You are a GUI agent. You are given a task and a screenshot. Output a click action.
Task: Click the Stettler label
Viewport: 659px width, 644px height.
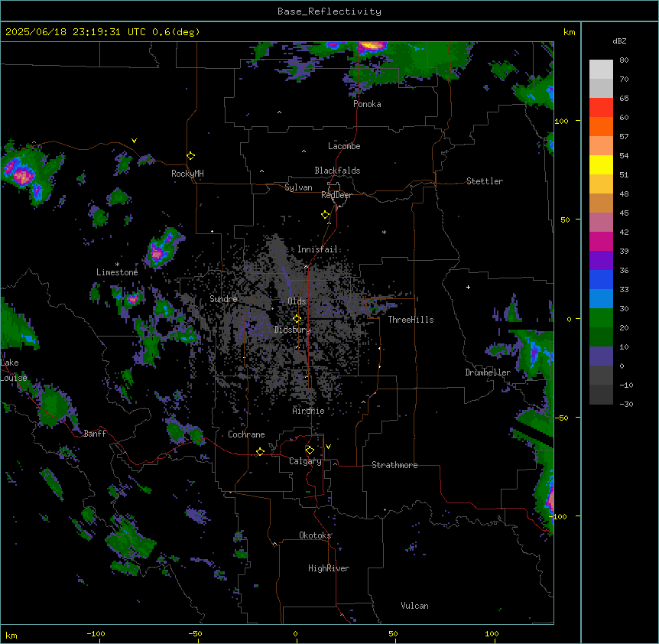point(485,181)
